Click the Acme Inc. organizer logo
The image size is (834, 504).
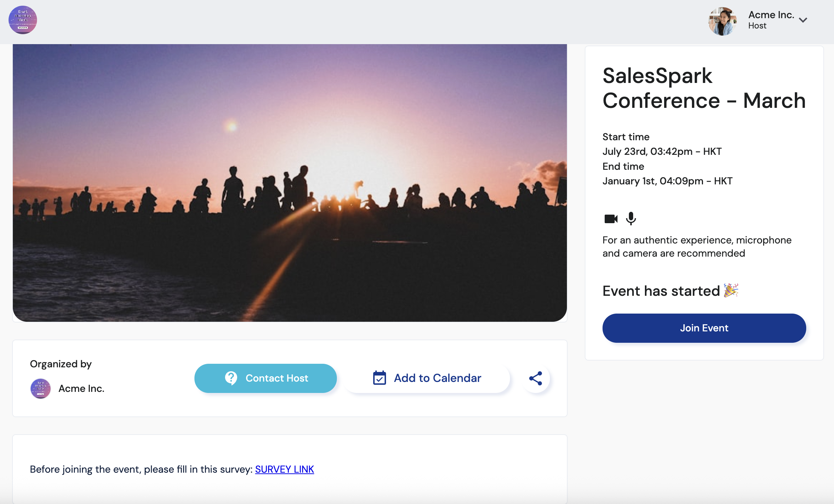pos(41,388)
